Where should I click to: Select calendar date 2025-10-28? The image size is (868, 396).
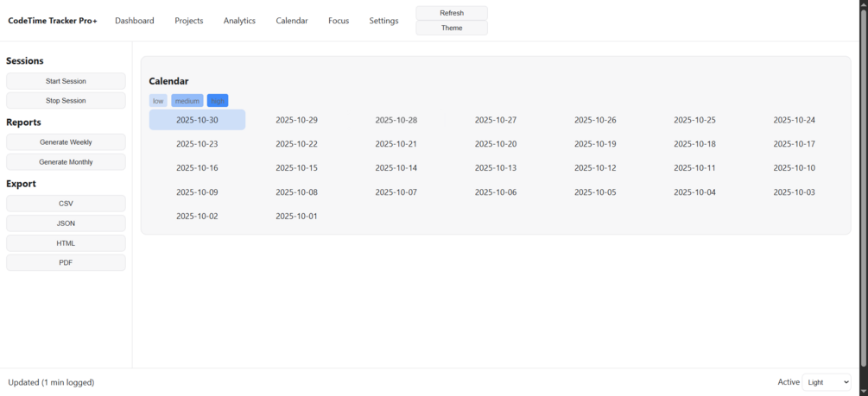[396, 120]
